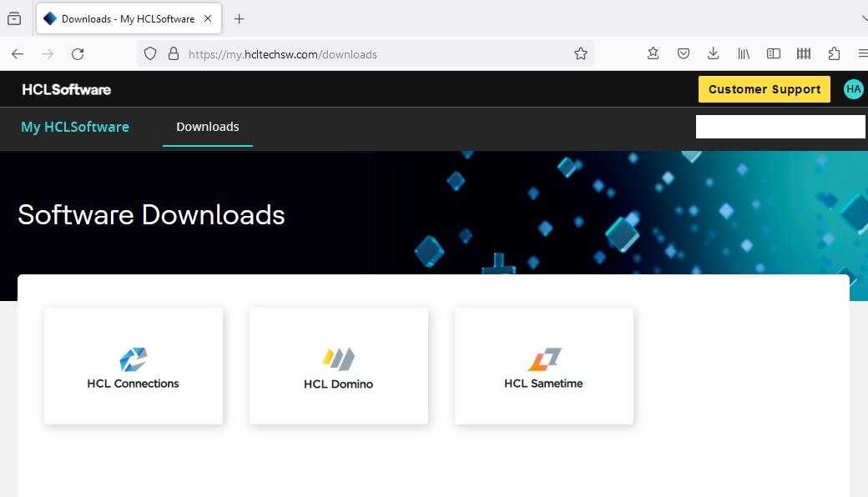Reload the current page
The image size is (868, 497).
point(78,53)
